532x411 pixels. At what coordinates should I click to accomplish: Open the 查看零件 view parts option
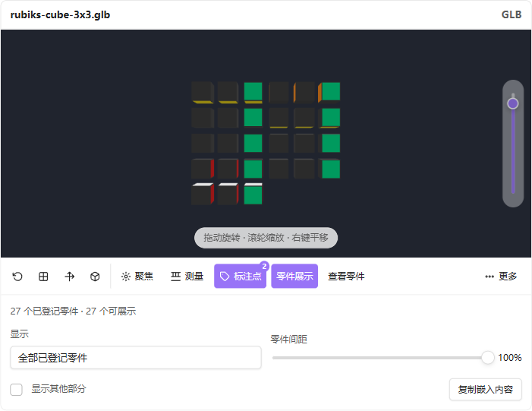tap(346, 277)
